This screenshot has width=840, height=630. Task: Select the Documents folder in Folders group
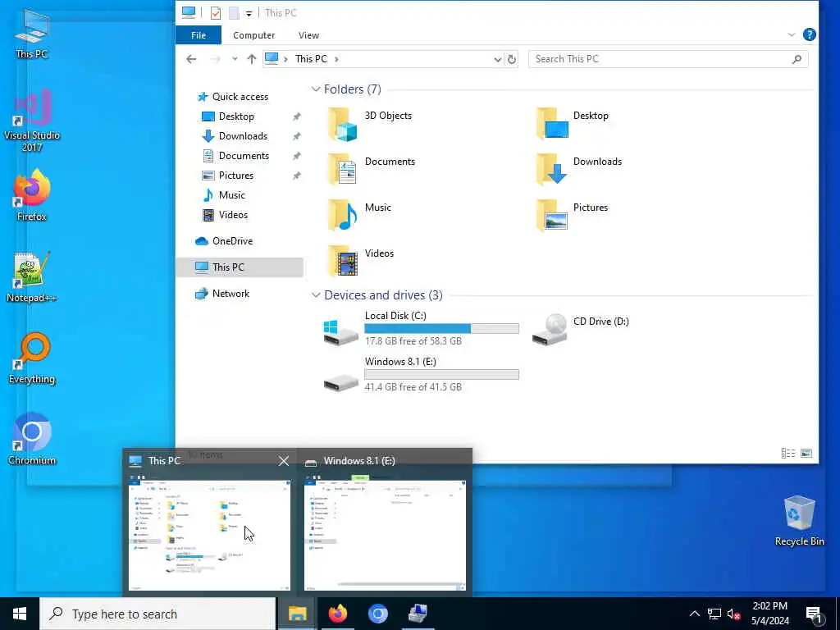(371, 169)
